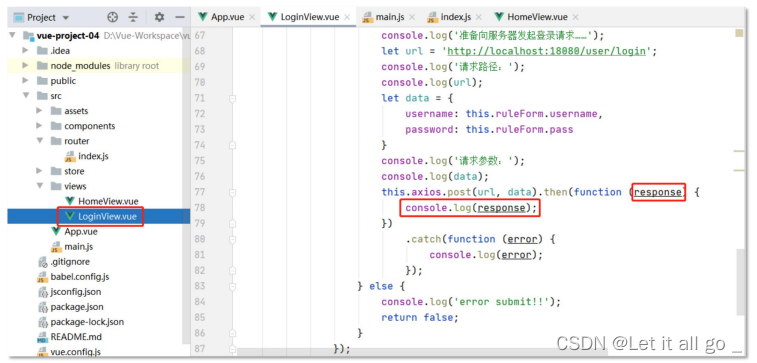Click the components folder icon
The height and width of the screenshot is (363, 757).
pyautogui.click(x=56, y=126)
